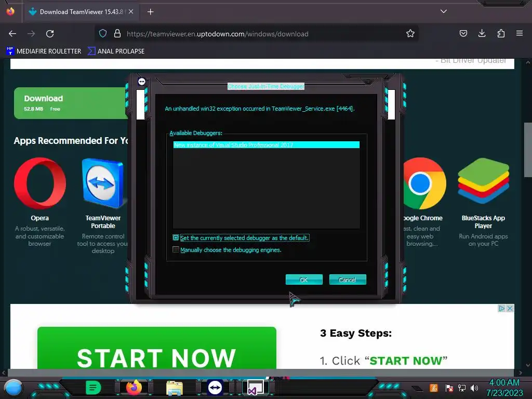Switch to Visual Studio debugger taskbar item
The image size is (532, 399).
(x=256, y=388)
